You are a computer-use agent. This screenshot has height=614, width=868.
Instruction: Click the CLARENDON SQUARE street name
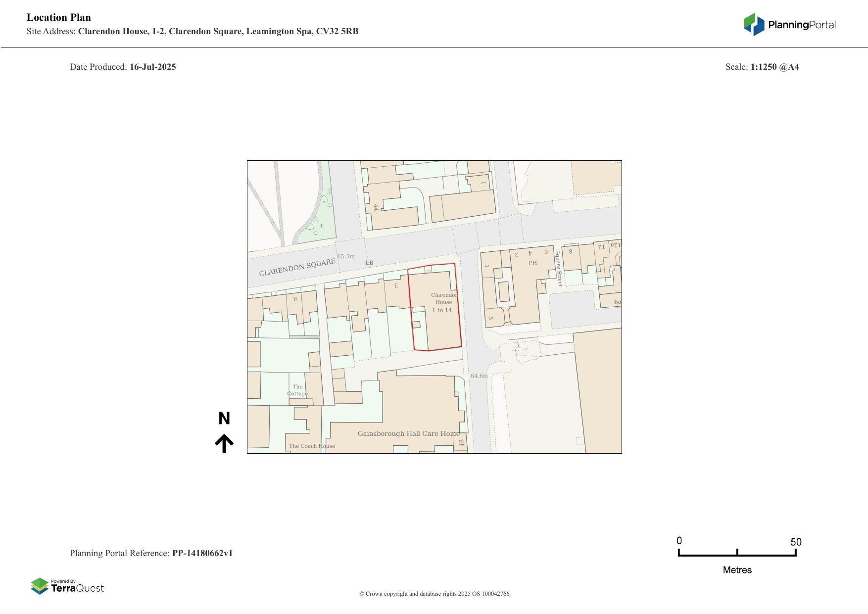[x=297, y=267]
